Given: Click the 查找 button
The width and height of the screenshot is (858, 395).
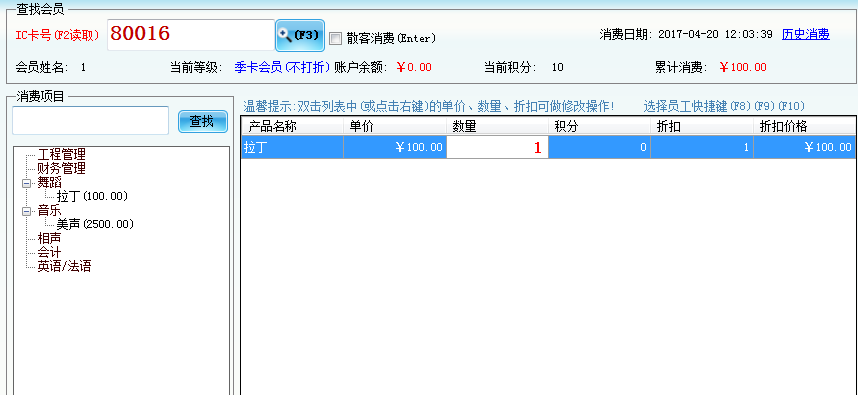Looking at the screenshot, I should click(x=202, y=121).
